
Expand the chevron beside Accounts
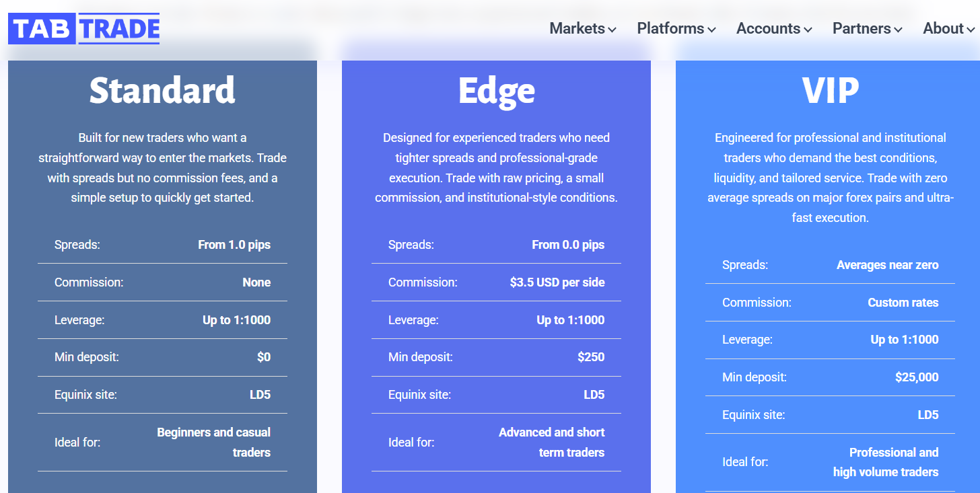coord(808,30)
